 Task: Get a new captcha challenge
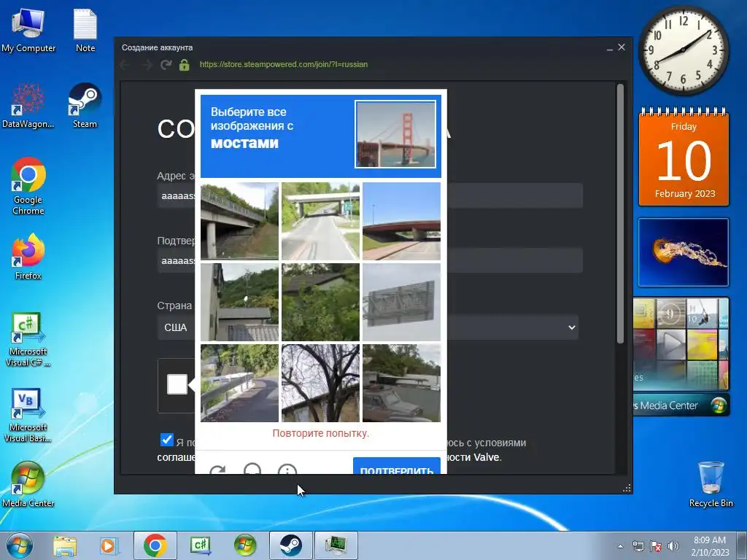tap(217, 470)
